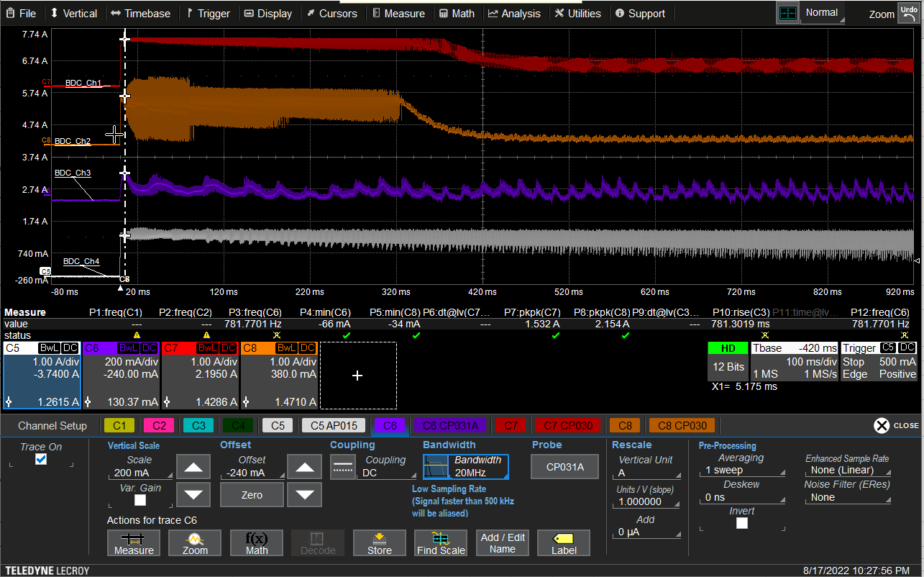The height and width of the screenshot is (577, 924).
Task: Open the Enhanced Sample Rate dropdown
Action: tap(847, 469)
